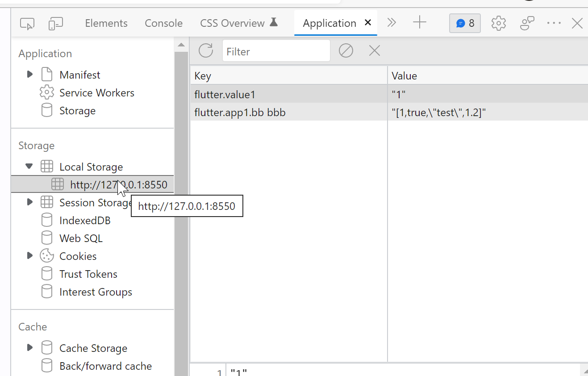Open the CSS Overview experiment warning icon
Screen dimensions: 588x376
coord(274,21)
